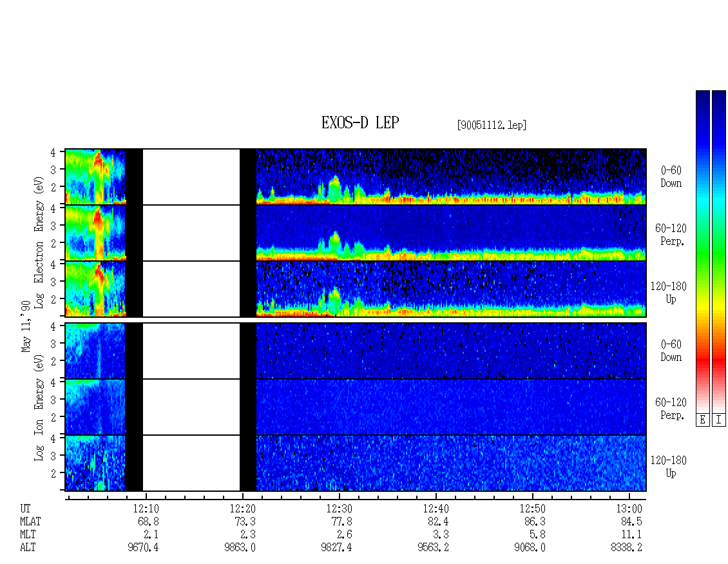Select the 120-180 Up label beside the ion panels
This screenshot has width=728, height=564.
(x=668, y=467)
